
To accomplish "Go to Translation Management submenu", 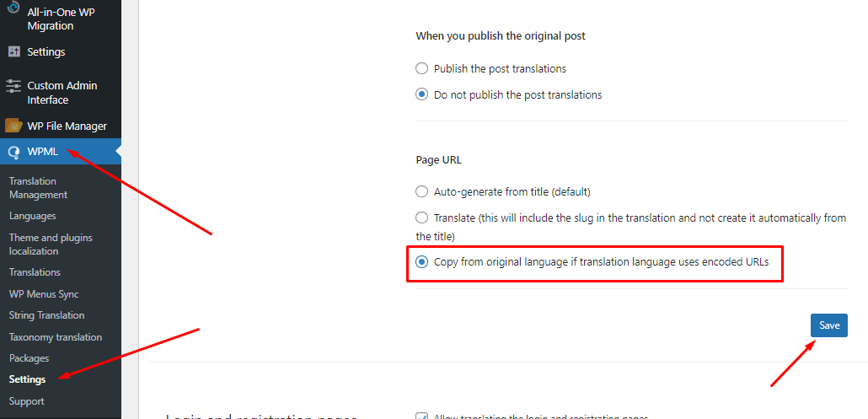I will coord(38,188).
